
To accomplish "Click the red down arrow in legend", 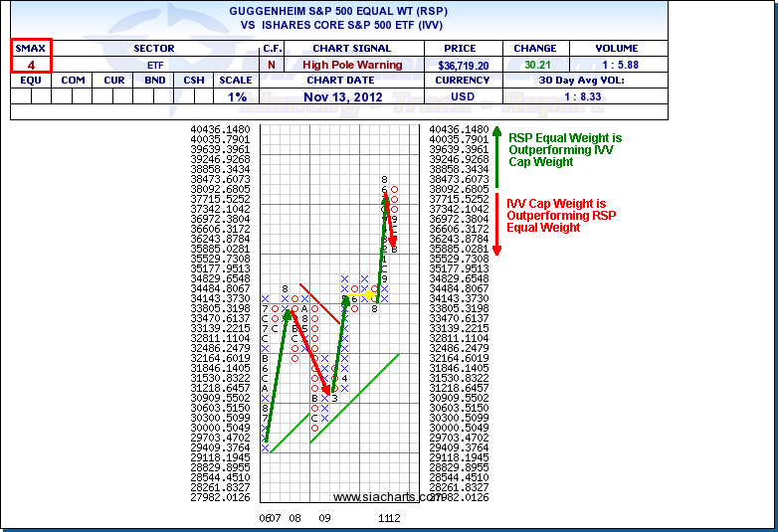I will coord(496,221).
